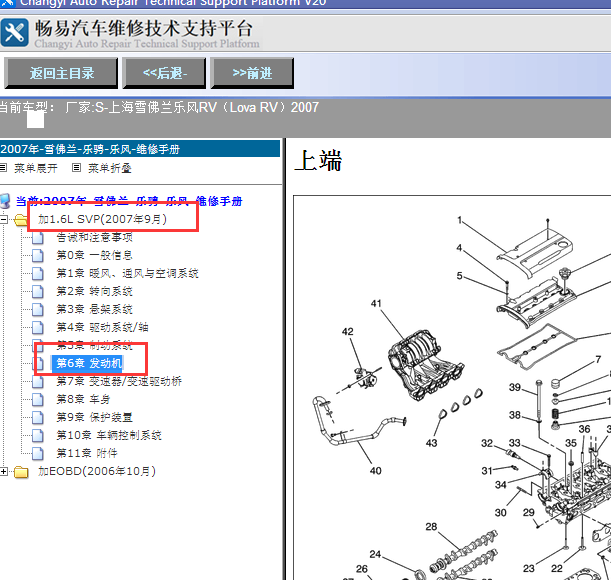Expand the 加EOBD(2006年10月) folder node
Screen dimensions: 611x580
coord(4,472)
